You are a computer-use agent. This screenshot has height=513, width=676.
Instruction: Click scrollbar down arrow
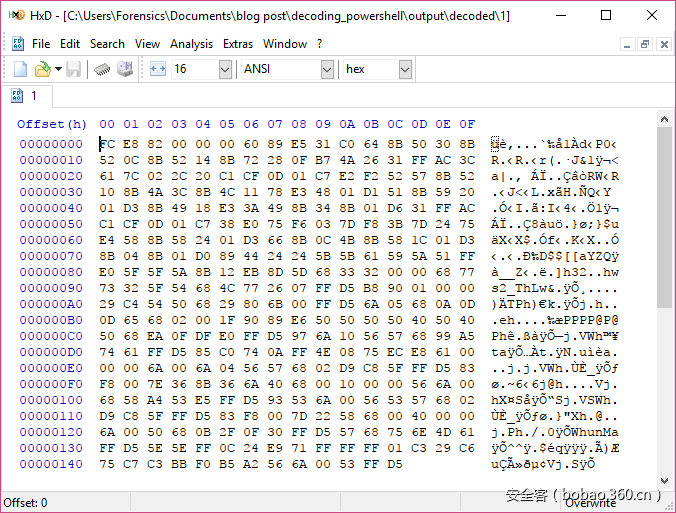click(x=664, y=480)
